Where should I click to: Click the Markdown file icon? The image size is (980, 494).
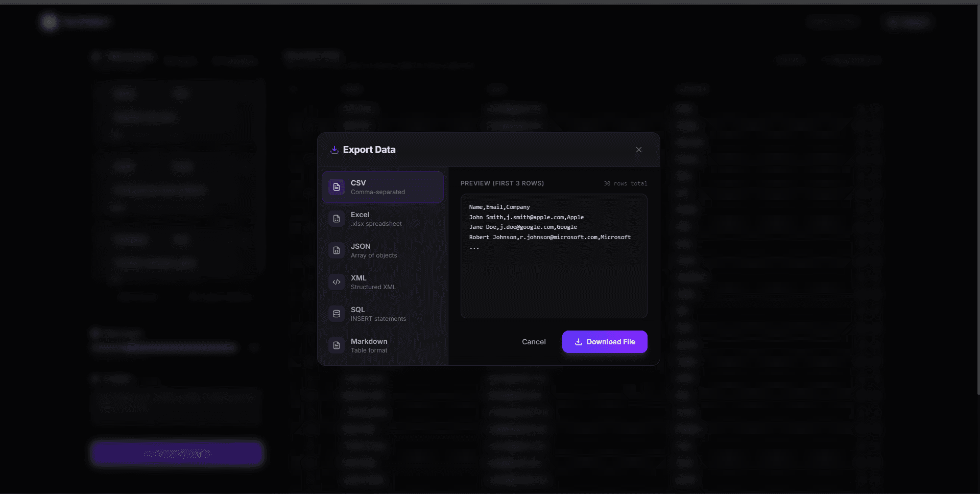(336, 345)
